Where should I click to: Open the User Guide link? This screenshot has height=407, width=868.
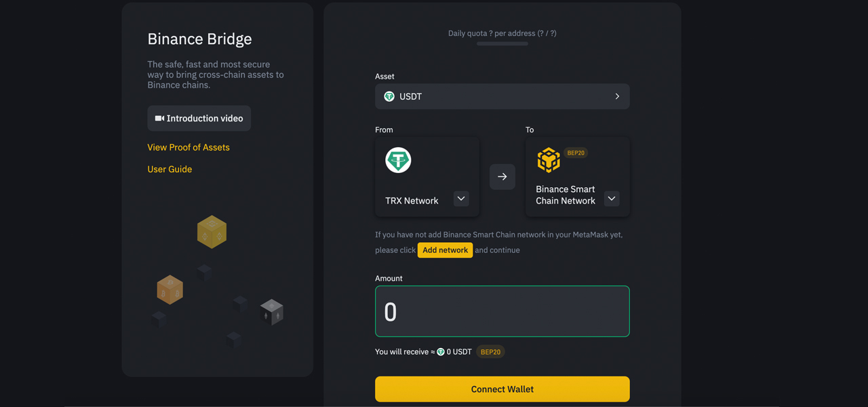click(170, 169)
